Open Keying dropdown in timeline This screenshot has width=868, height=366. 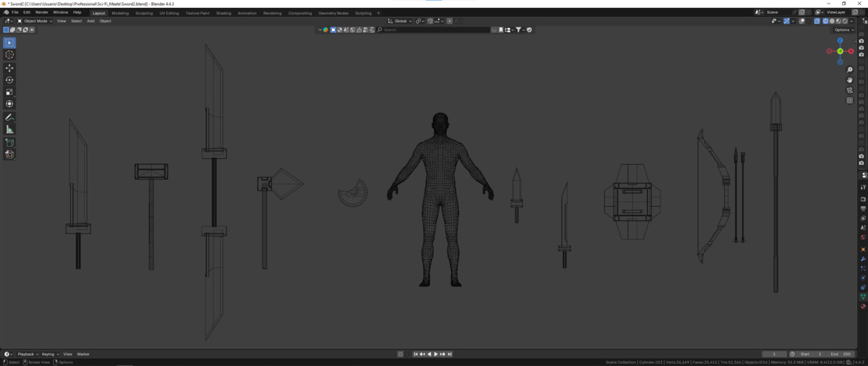[x=50, y=354]
